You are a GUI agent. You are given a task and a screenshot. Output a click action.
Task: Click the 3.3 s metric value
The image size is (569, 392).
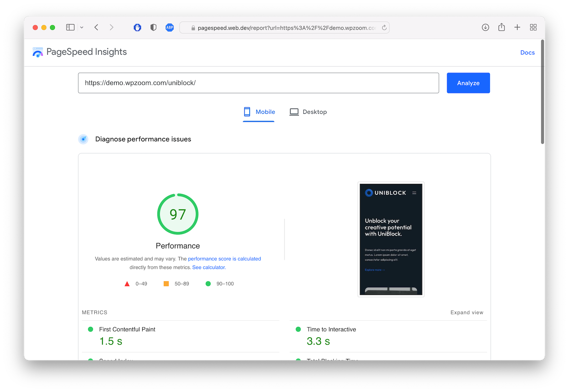[x=318, y=341]
